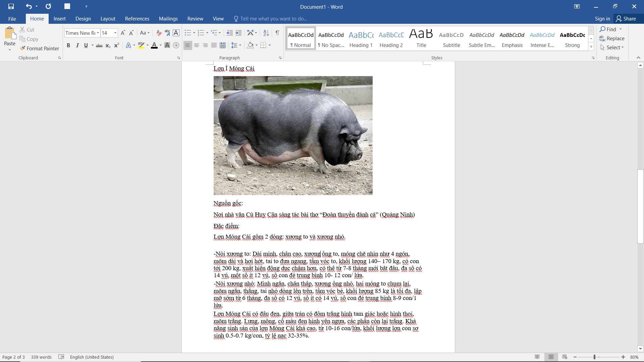Screen dimensions: 644x362
Task: Increase indent of paragraph
Action: [238, 33]
